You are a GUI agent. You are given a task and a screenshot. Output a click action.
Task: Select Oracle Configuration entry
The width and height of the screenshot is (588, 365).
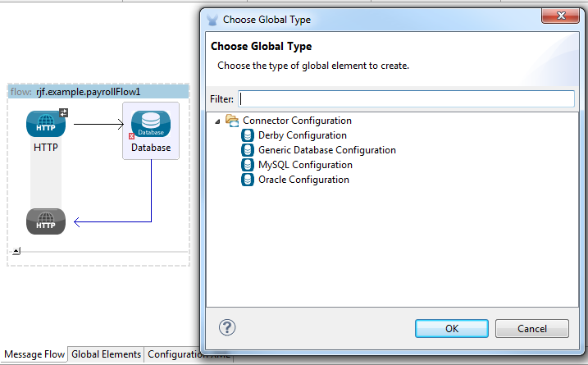pos(303,180)
